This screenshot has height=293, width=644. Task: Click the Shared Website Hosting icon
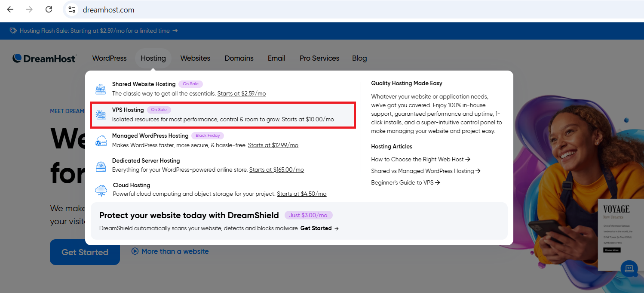click(x=101, y=89)
